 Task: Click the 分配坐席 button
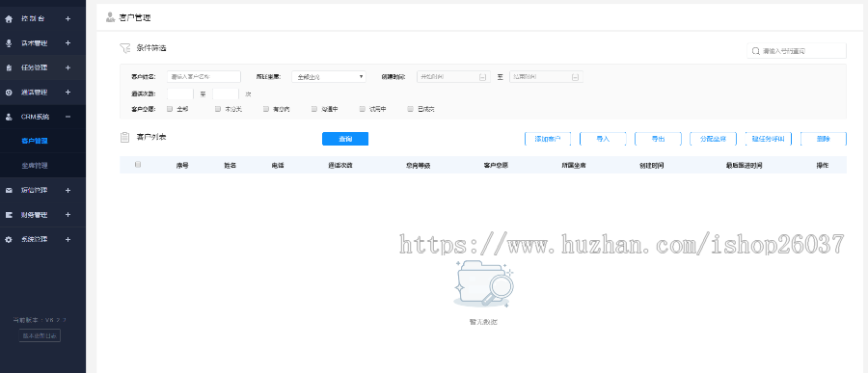click(714, 139)
